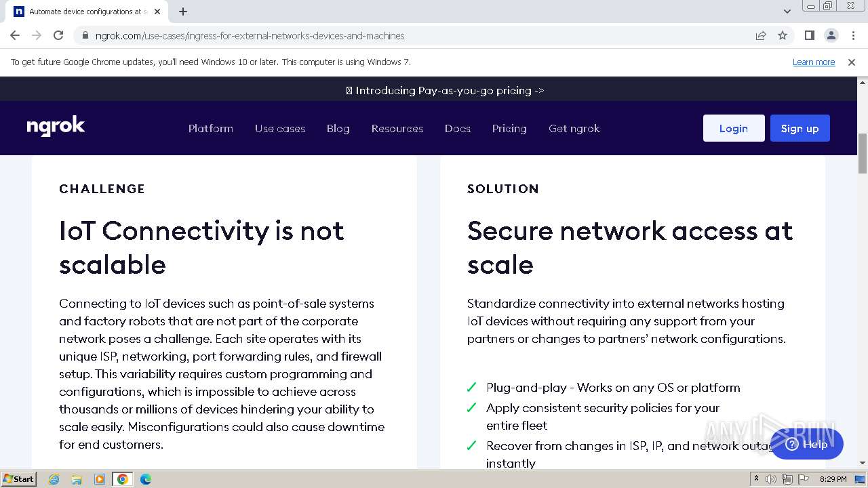
Task: Click the Sign up button
Action: (x=800, y=128)
